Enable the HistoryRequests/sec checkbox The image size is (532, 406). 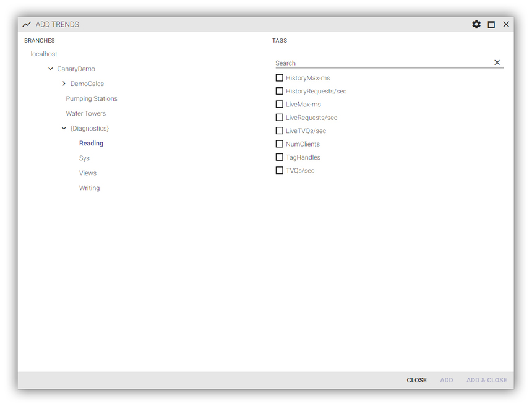pos(279,90)
